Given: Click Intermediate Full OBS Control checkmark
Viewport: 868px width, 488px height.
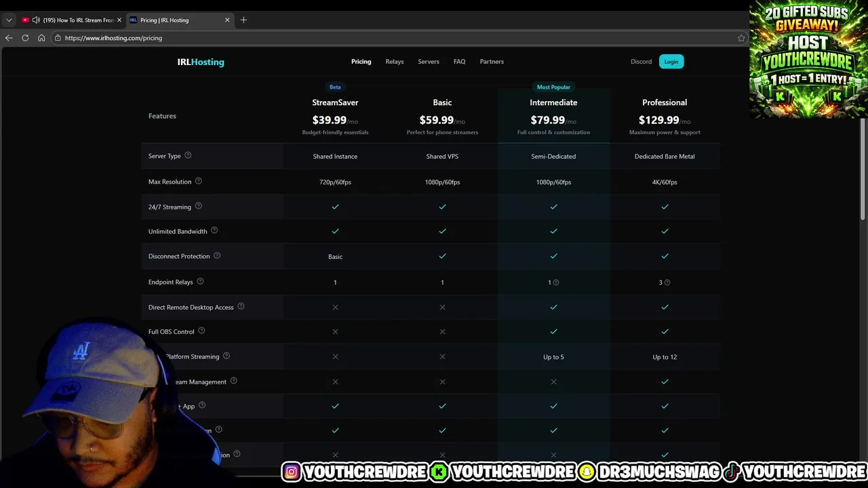Looking at the screenshot, I should point(553,331).
